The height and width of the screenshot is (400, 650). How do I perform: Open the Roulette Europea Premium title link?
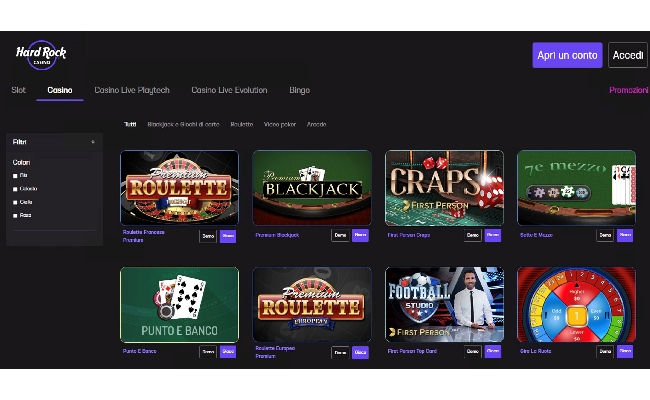[275, 352]
